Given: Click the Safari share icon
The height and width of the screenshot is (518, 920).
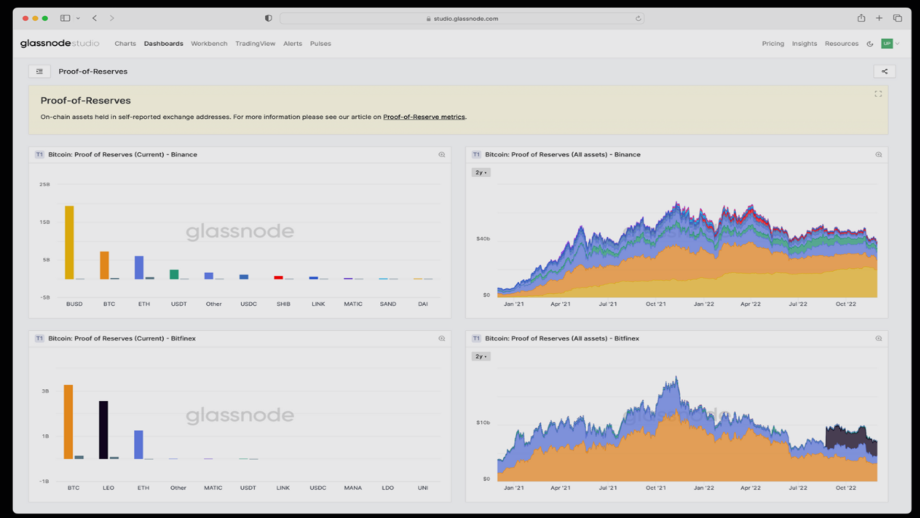Looking at the screenshot, I should pos(861,18).
